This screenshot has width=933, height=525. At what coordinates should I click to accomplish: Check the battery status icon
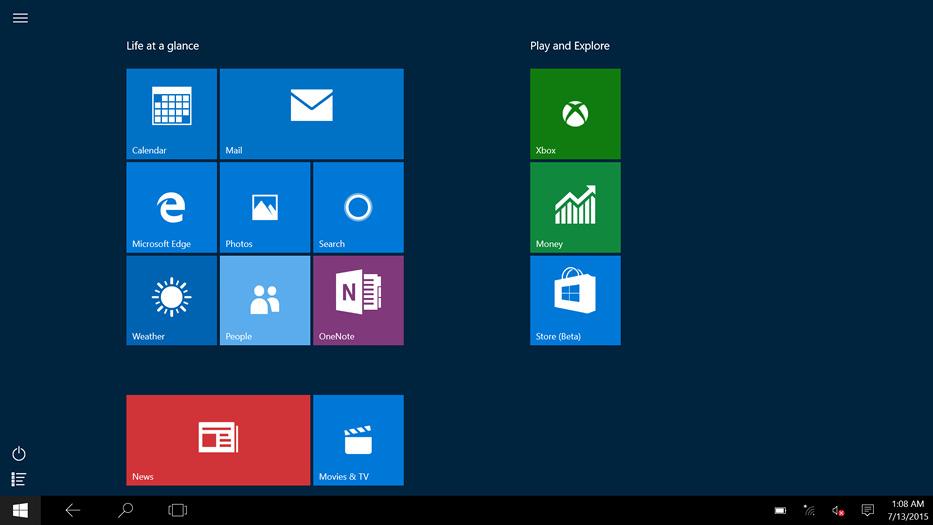coord(780,511)
